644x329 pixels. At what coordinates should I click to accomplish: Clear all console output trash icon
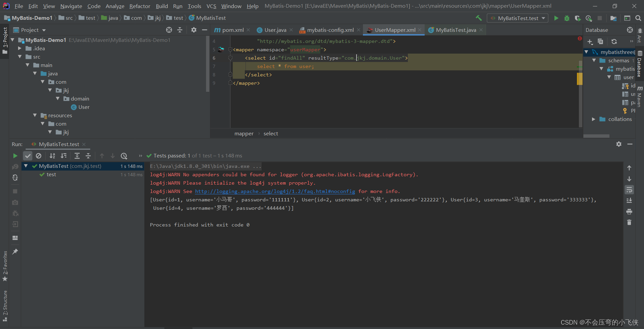629,222
